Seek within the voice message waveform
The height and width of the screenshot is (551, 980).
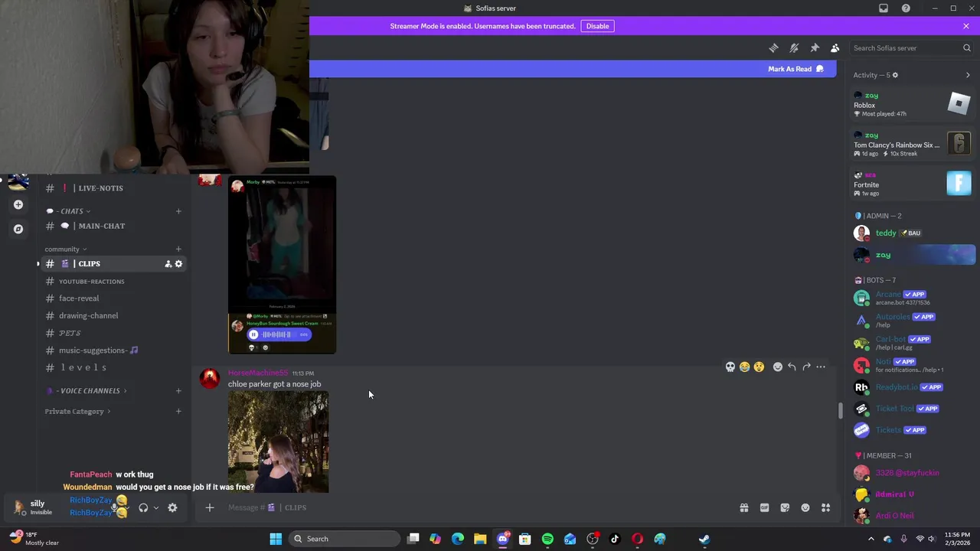[x=276, y=334]
